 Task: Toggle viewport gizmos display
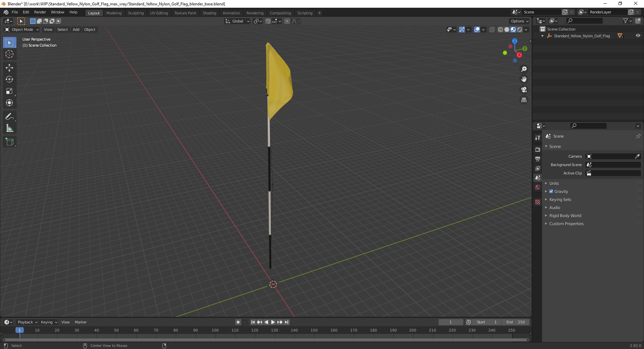click(462, 30)
